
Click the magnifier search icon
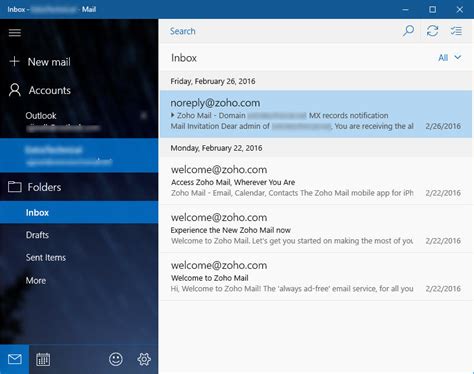click(409, 31)
